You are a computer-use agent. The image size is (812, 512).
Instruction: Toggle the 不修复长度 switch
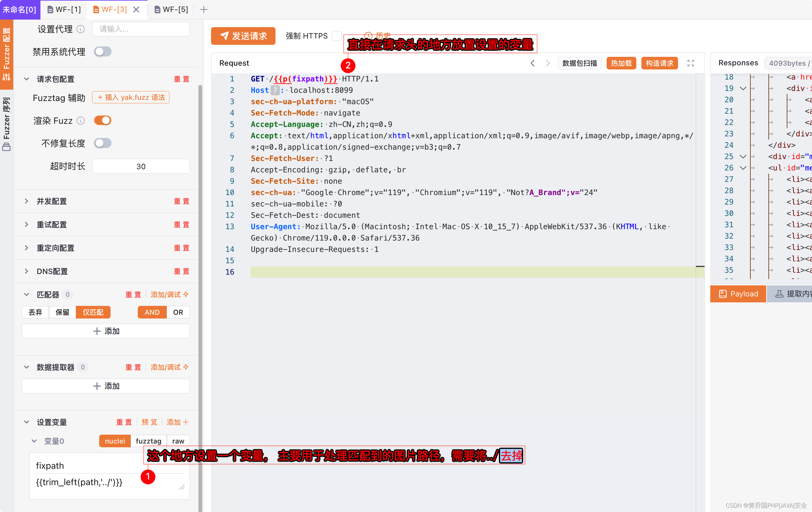coord(102,143)
